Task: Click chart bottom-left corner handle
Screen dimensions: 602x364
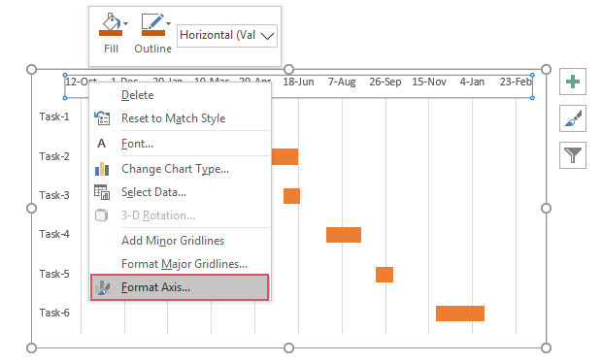Action: click(x=31, y=348)
